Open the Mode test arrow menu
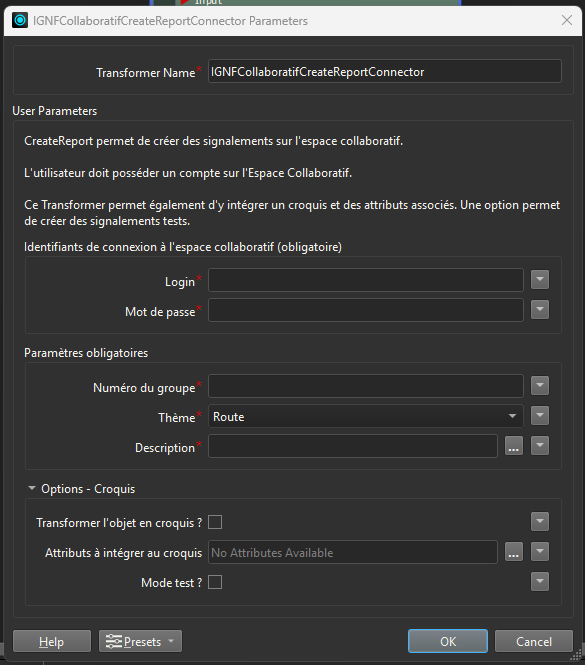 pyautogui.click(x=540, y=582)
